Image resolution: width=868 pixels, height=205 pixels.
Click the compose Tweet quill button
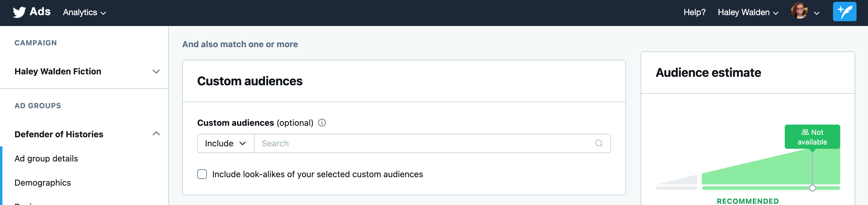tap(844, 12)
